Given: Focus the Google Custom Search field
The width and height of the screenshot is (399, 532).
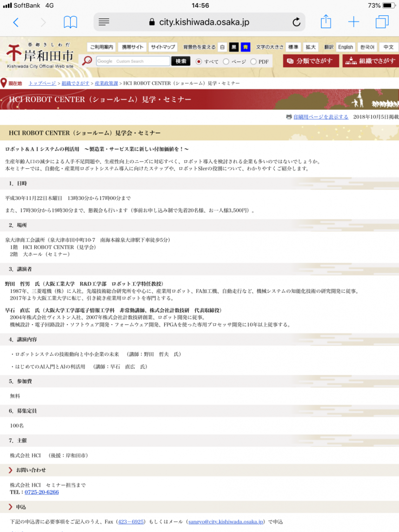Looking at the screenshot, I should tap(133, 61).
